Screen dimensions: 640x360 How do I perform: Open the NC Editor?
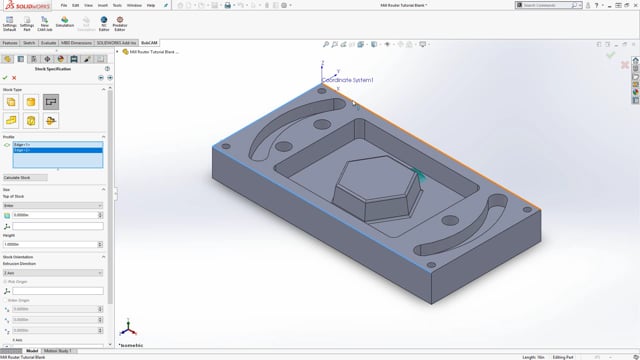coord(104,24)
